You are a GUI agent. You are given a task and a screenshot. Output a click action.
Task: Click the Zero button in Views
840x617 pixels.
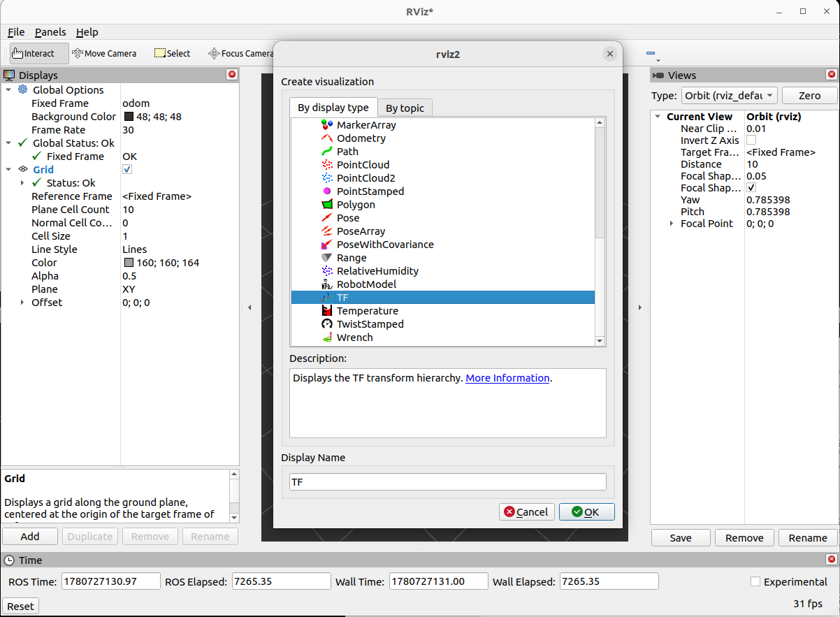809,95
